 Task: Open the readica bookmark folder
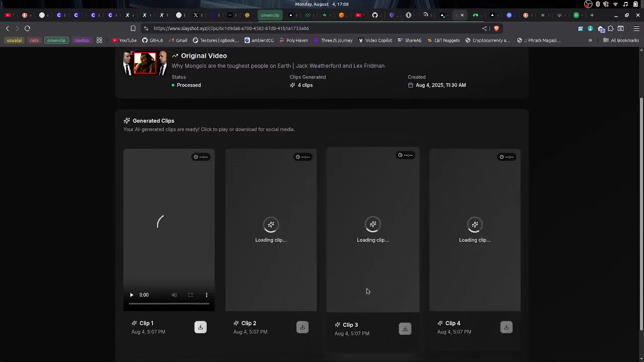[82, 40]
